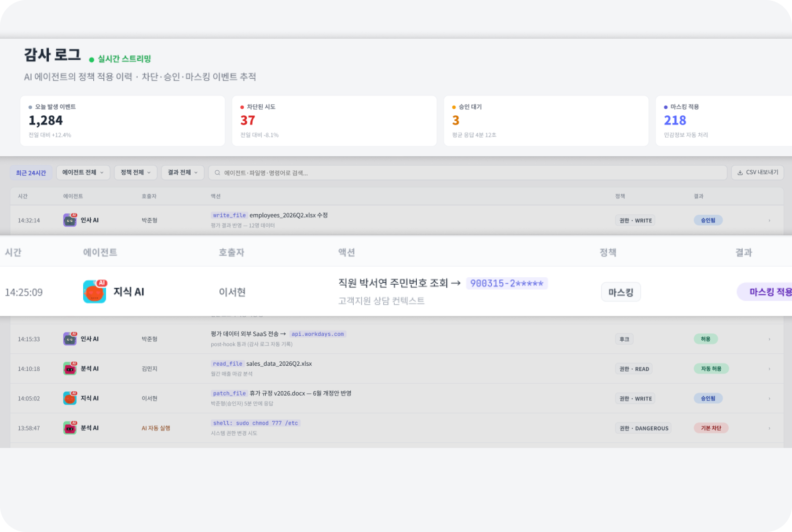Open details chevron for 14:15:33 row

point(770,339)
